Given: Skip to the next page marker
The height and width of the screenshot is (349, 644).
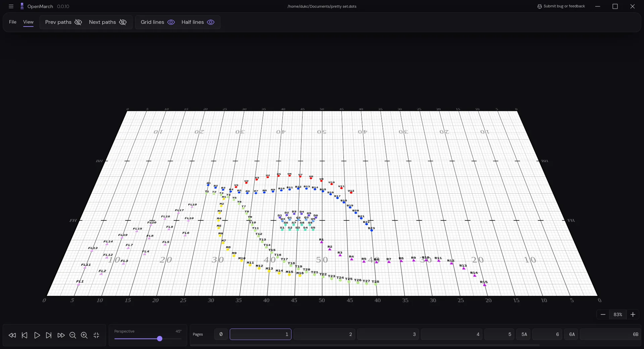Looking at the screenshot, I should pos(49,335).
